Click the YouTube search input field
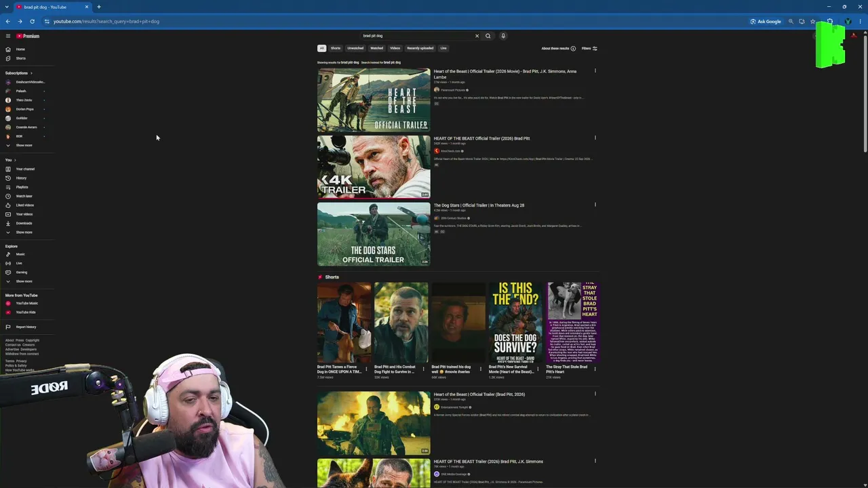 click(417, 36)
